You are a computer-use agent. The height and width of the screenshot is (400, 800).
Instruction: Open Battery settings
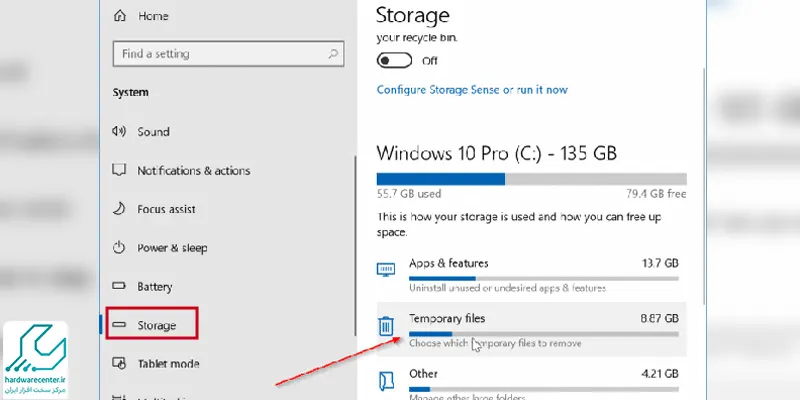click(155, 287)
